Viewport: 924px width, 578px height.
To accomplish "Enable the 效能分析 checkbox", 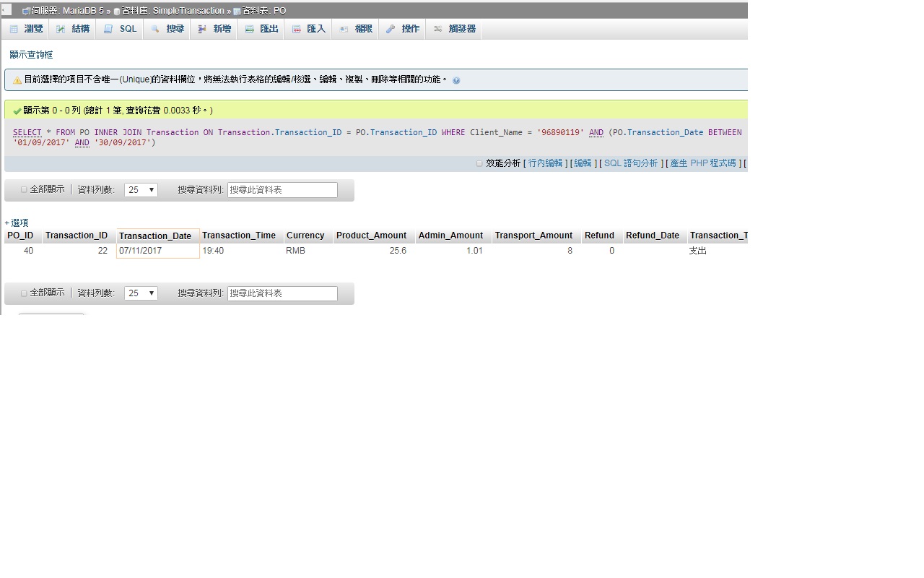I will pyautogui.click(x=479, y=163).
